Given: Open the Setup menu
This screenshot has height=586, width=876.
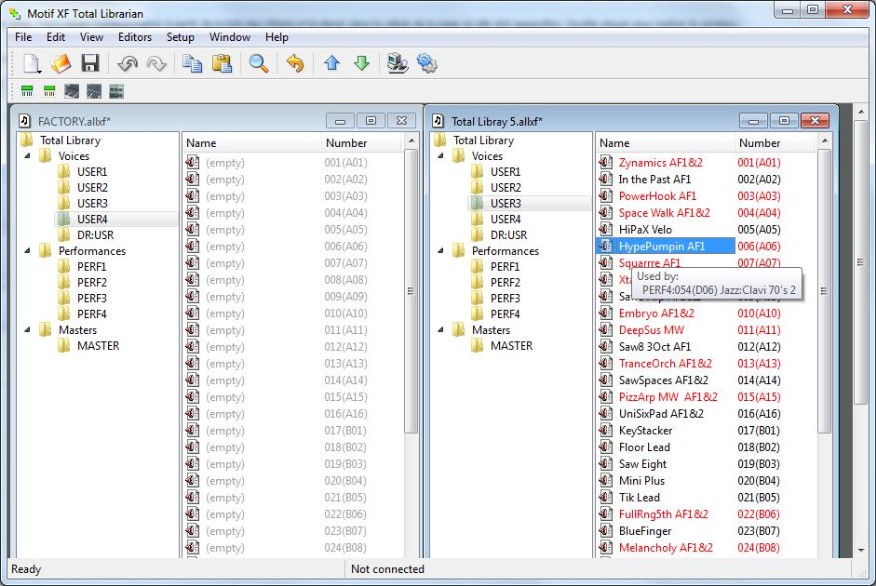Looking at the screenshot, I should [180, 37].
